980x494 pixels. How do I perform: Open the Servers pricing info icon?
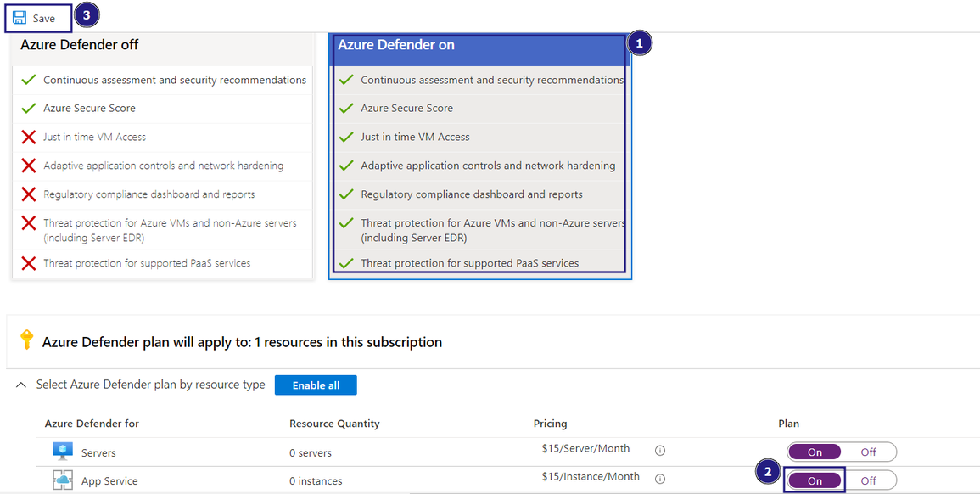point(659,450)
